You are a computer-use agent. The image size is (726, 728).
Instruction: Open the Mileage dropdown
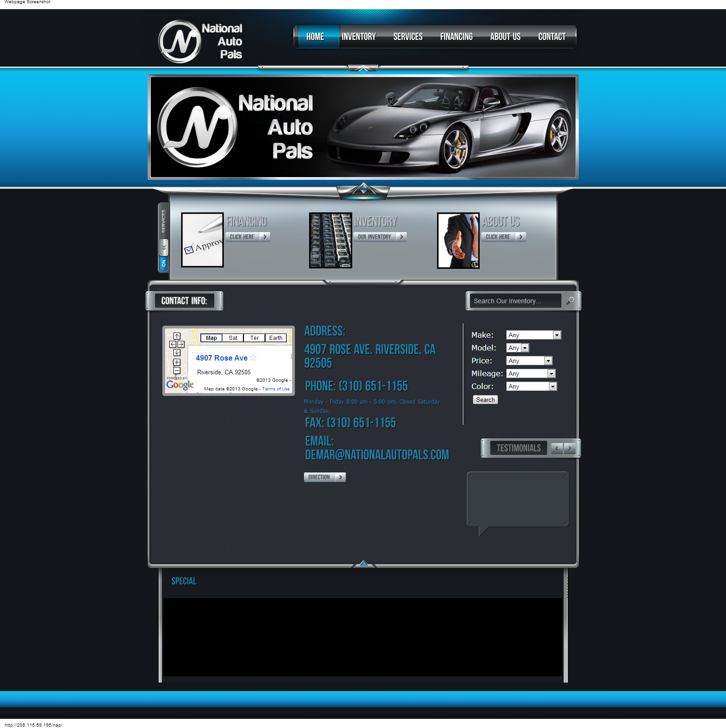coord(531,373)
